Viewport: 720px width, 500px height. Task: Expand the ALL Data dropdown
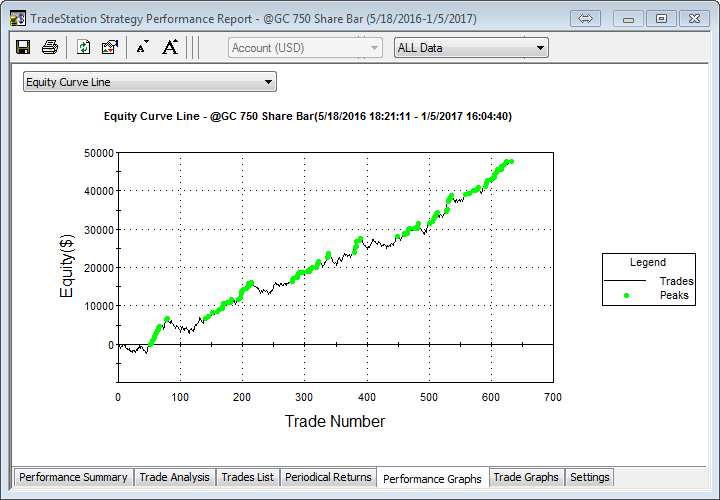pos(471,48)
